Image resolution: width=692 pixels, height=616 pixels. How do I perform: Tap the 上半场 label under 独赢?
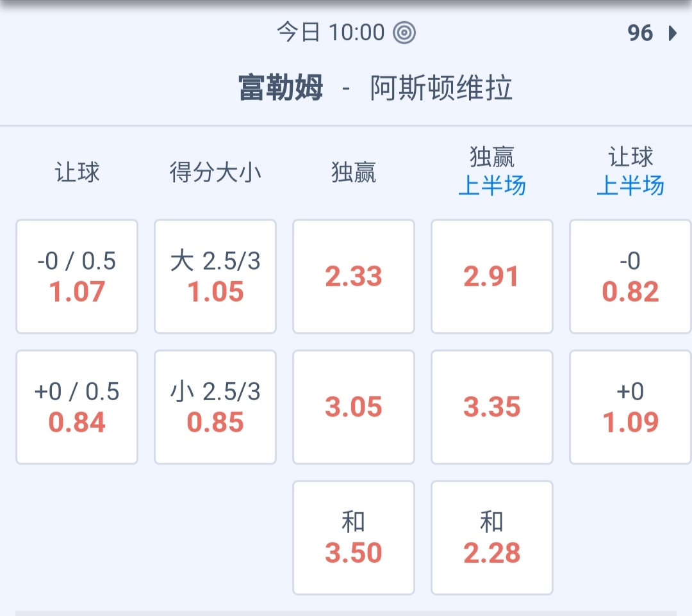(x=492, y=186)
